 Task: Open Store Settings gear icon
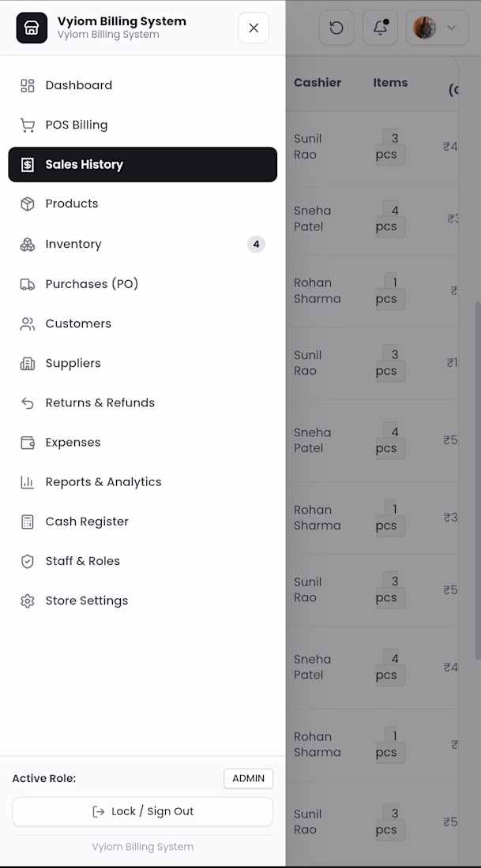click(x=27, y=601)
